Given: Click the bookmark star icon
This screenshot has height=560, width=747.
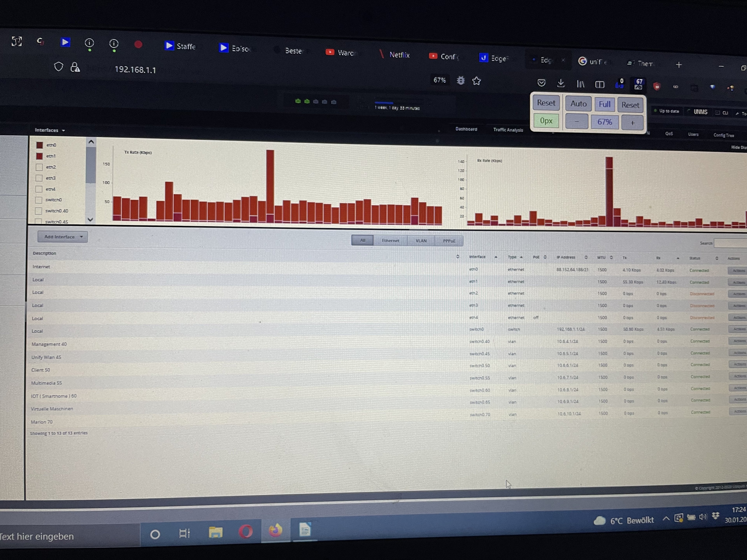Looking at the screenshot, I should (x=476, y=81).
